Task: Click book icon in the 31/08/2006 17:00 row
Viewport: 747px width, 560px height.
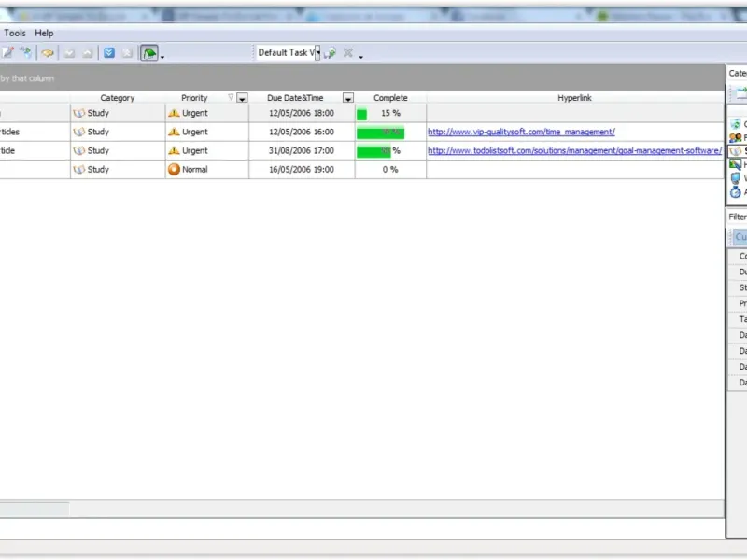Action: [79, 151]
